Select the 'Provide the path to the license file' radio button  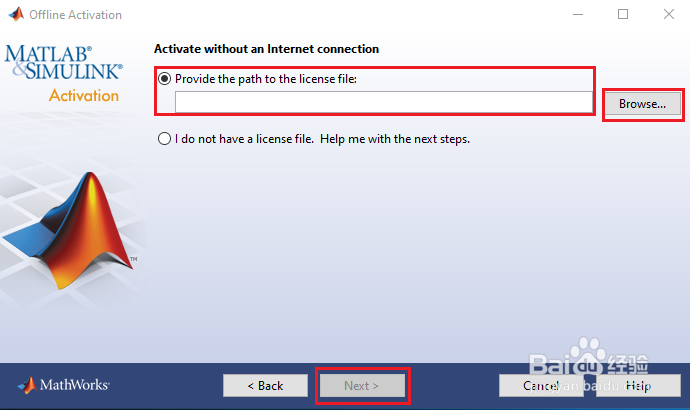click(x=165, y=78)
